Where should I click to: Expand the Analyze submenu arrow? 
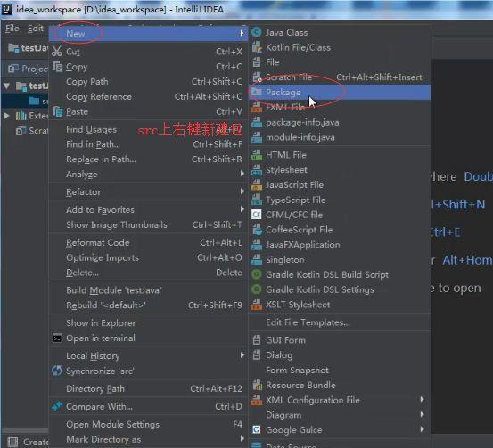click(242, 174)
